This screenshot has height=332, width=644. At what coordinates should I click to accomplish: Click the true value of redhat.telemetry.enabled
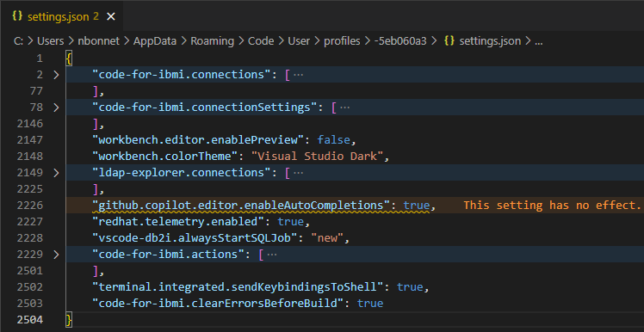(x=290, y=222)
